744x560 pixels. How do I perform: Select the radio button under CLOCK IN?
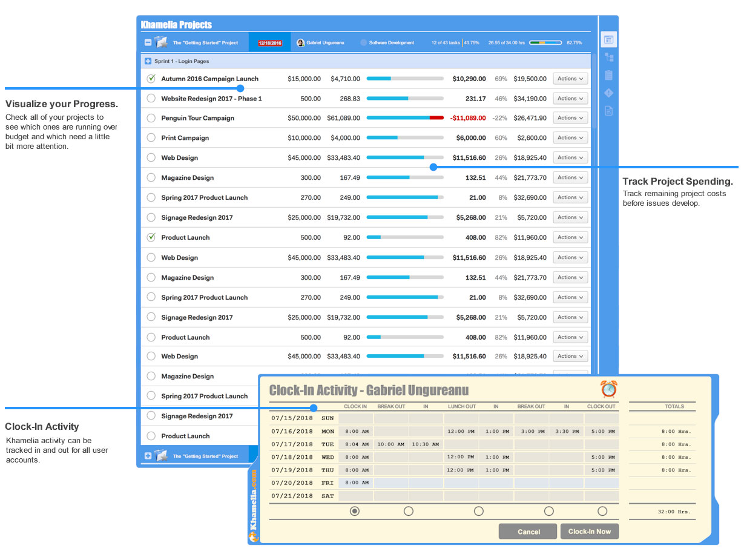tap(355, 511)
